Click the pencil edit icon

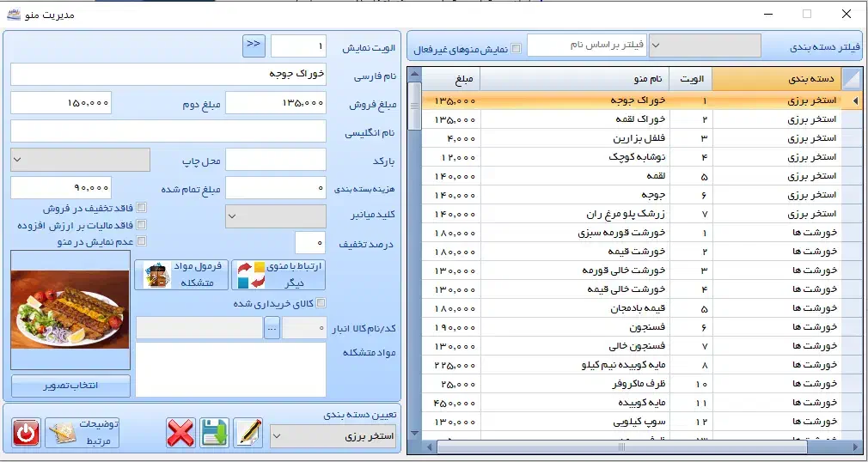coord(248,433)
